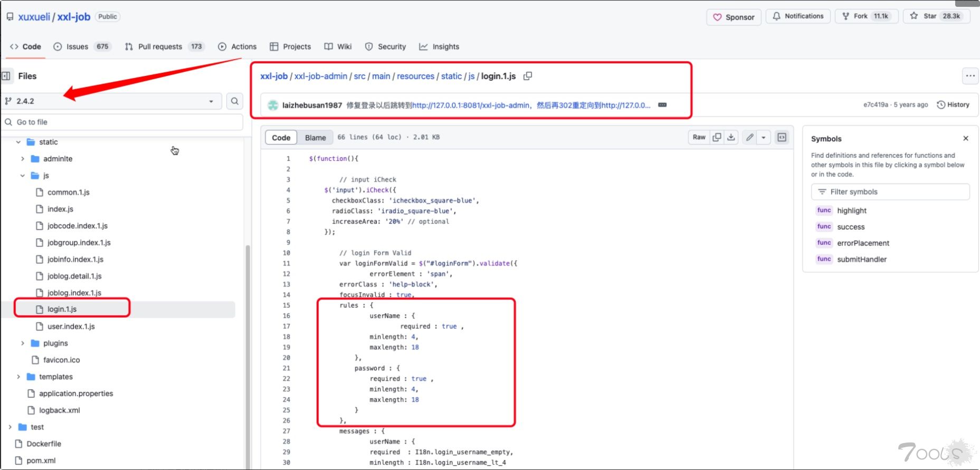Open the Code tab
980x470 pixels.
tap(25, 46)
